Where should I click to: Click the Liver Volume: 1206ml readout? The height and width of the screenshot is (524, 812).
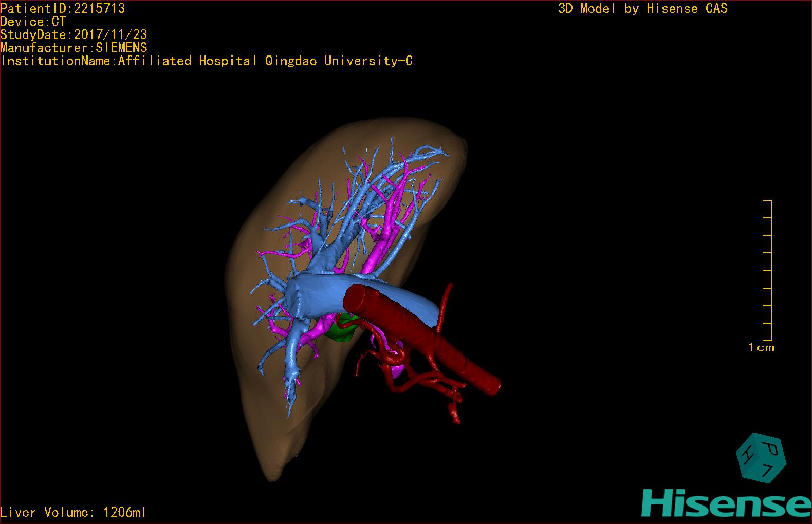pyautogui.click(x=73, y=512)
